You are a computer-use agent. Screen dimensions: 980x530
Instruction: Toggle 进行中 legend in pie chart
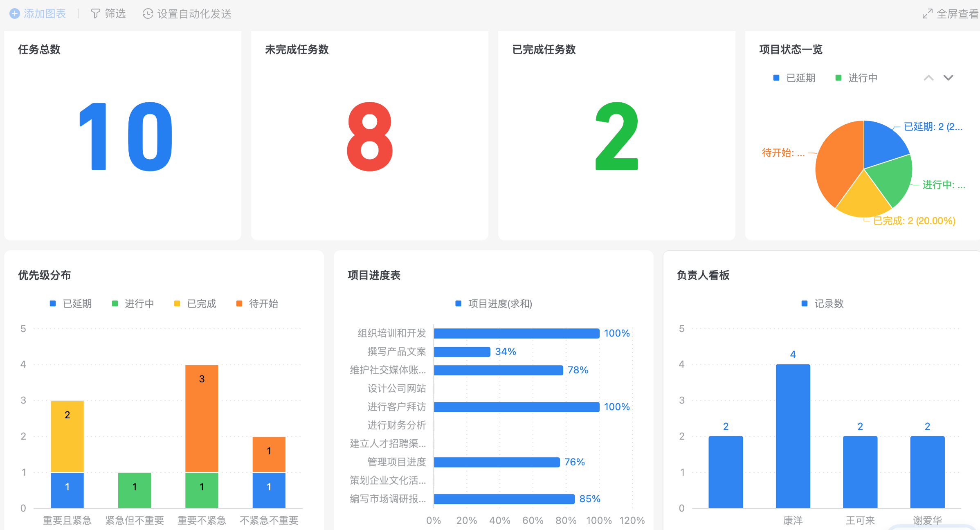(x=862, y=78)
